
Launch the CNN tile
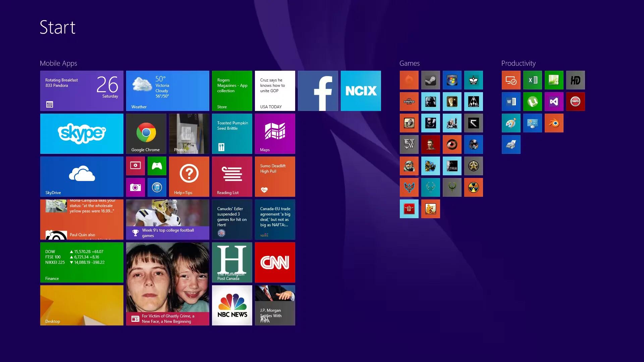[275, 262]
